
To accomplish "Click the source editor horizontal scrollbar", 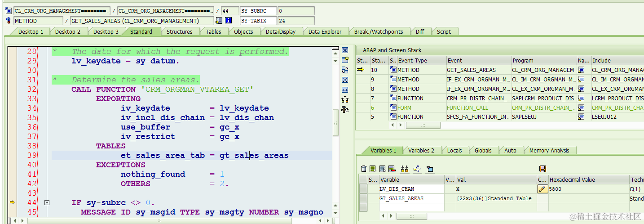I will point(159,220).
